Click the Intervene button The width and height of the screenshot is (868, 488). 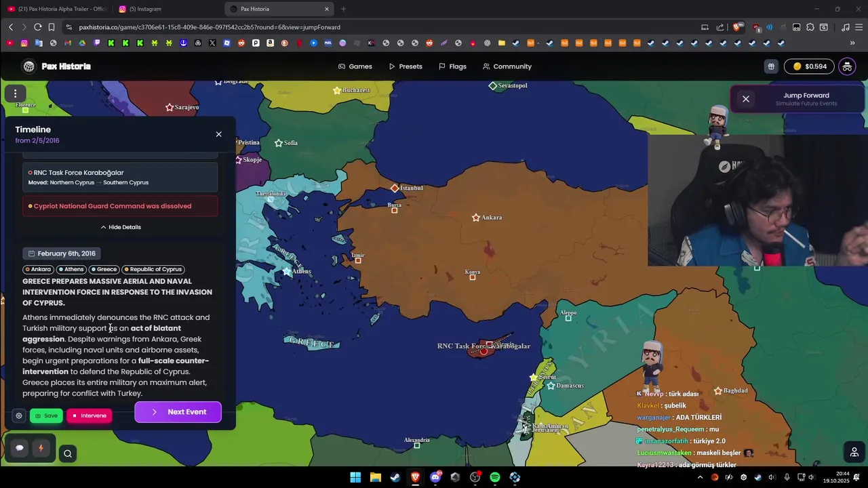[x=89, y=415]
